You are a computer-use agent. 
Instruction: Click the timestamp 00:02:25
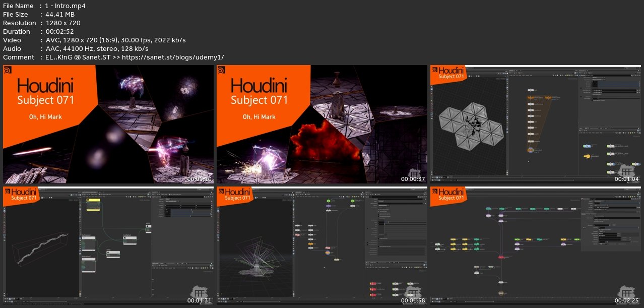click(x=627, y=301)
